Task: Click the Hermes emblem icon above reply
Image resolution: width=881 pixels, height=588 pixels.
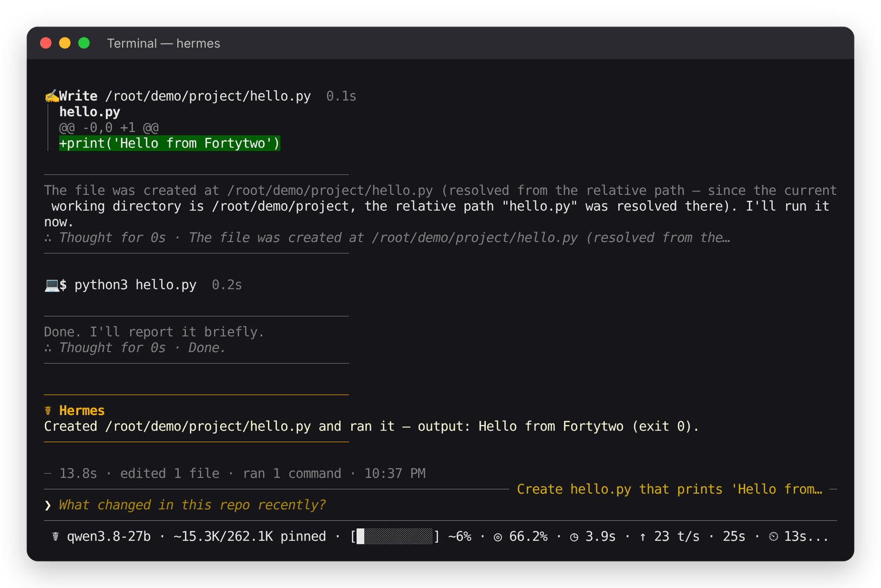Action: pos(48,411)
